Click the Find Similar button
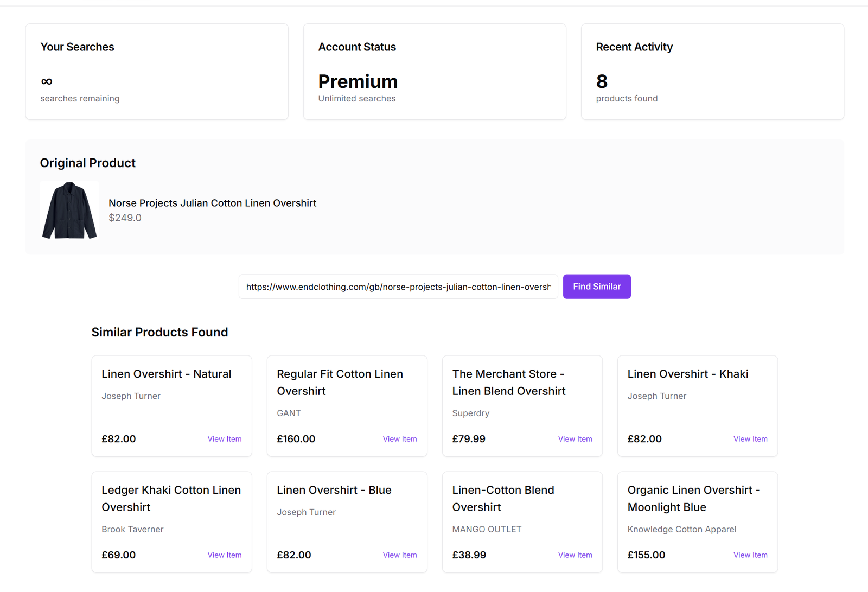The width and height of the screenshot is (868, 592). [x=597, y=287]
